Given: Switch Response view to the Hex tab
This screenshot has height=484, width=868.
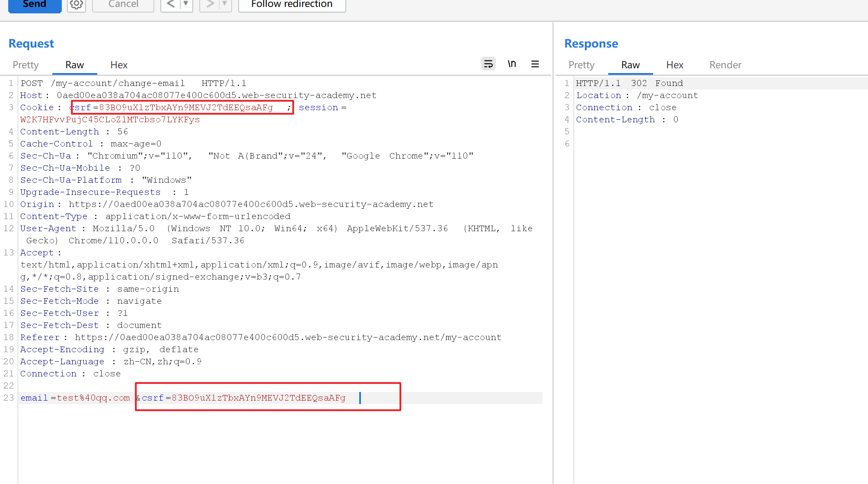Looking at the screenshot, I should click(674, 65).
